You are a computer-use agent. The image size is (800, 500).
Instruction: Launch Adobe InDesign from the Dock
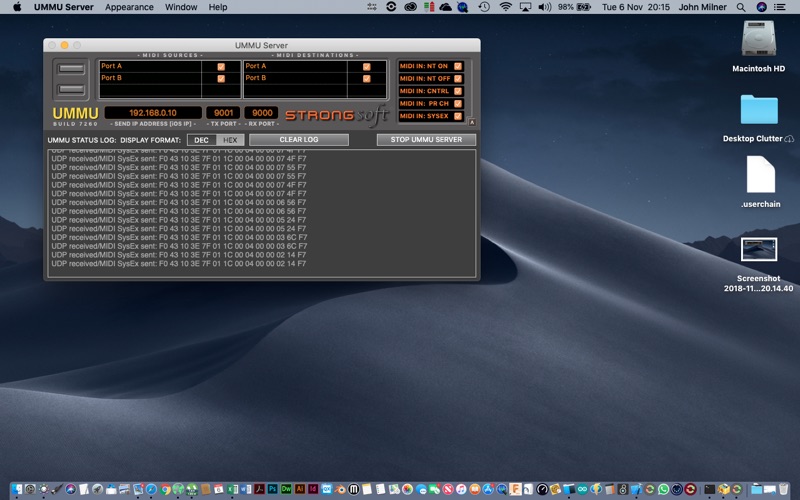pyautogui.click(x=313, y=489)
